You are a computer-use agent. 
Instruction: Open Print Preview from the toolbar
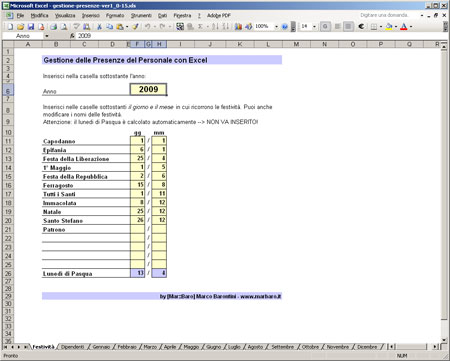click(x=64, y=27)
